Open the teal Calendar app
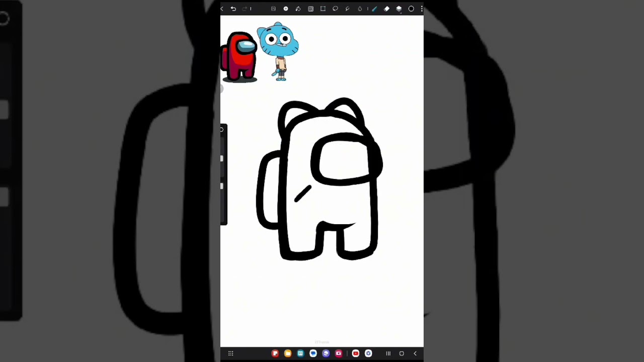This screenshot has width=644, height=362. click(x=300, y=353)
